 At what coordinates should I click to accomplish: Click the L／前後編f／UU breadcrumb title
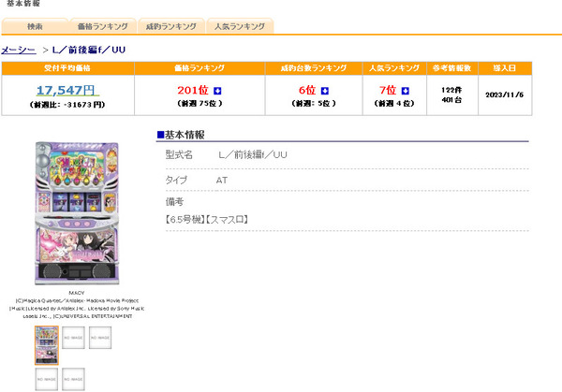89,50
